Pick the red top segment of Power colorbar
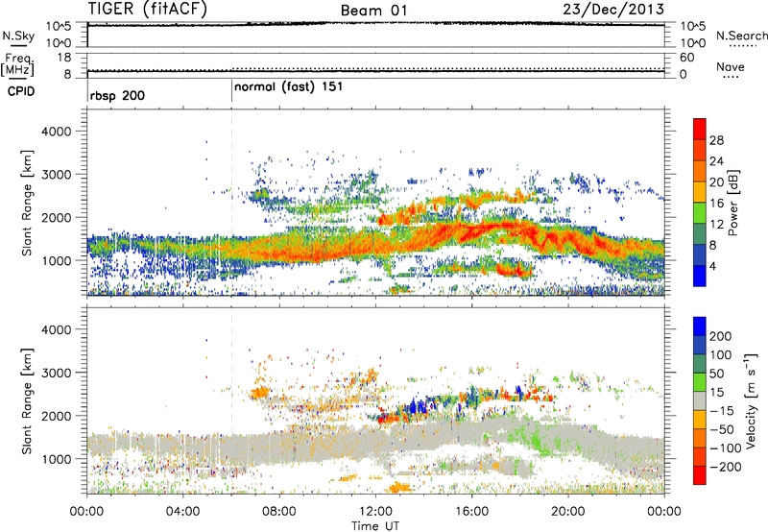Viewport: 768px width, 532px height. [x=700, y=129]
